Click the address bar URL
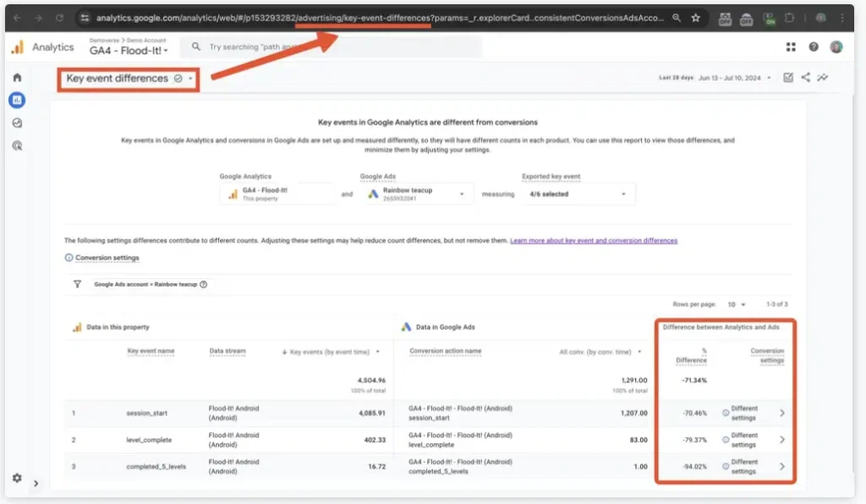 (x=380, y=18)
